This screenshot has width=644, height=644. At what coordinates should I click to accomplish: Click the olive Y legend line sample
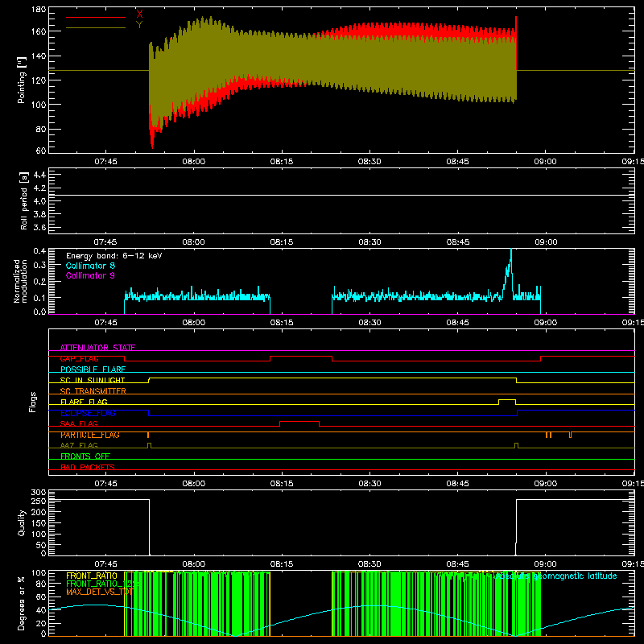click(x=96, y=27)
